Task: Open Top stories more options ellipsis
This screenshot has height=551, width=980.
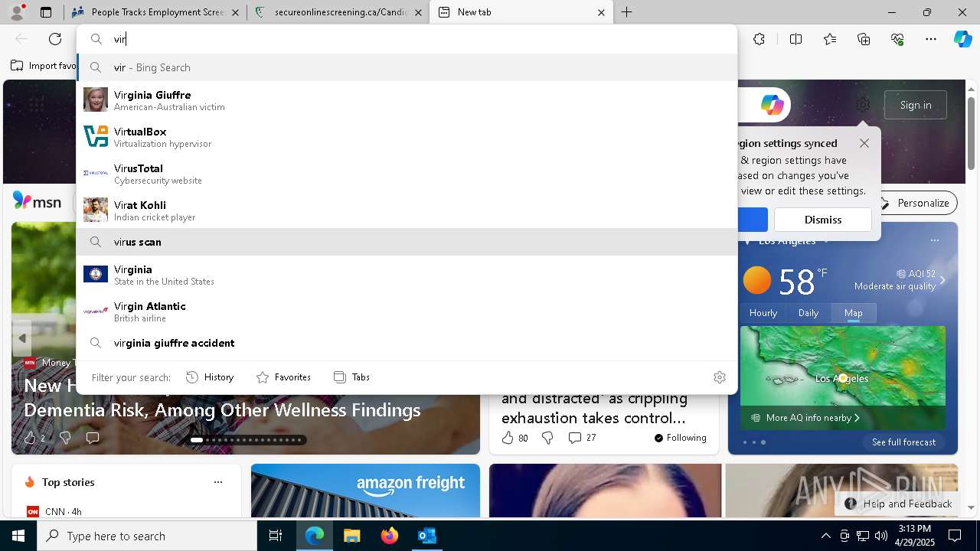Action: coord(218,482)
